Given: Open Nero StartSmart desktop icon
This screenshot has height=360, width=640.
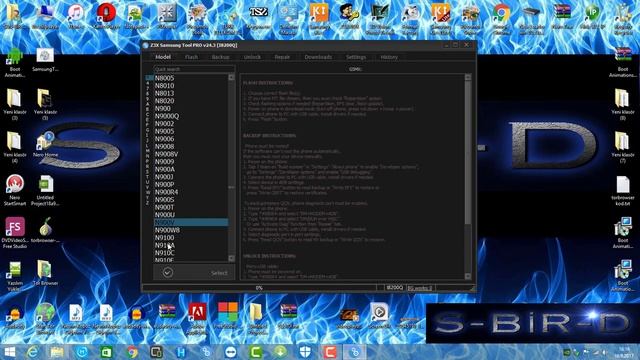Looking at the screenshot, I should [x=15, y=190].
